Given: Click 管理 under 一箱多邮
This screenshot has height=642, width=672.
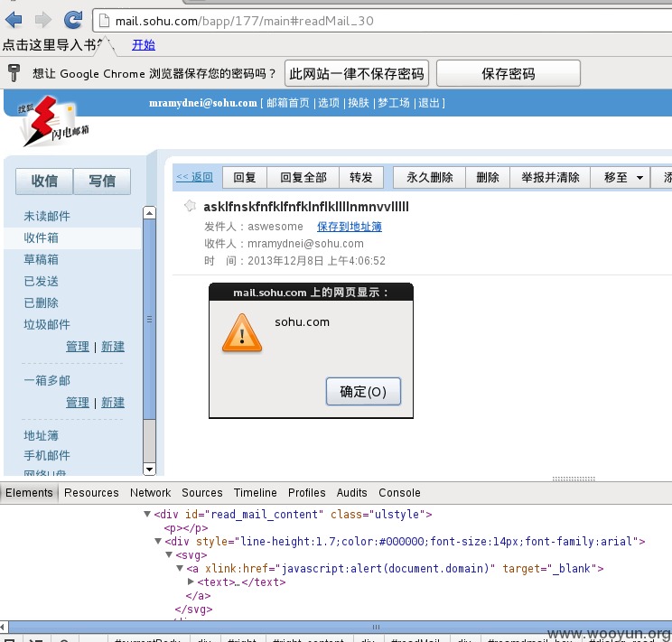Looking at the screenshot, I should point(78,402).
